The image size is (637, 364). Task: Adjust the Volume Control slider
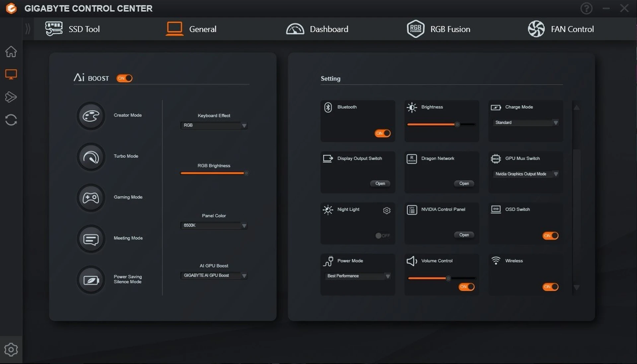pyautogui.click(x=441, y=278)
